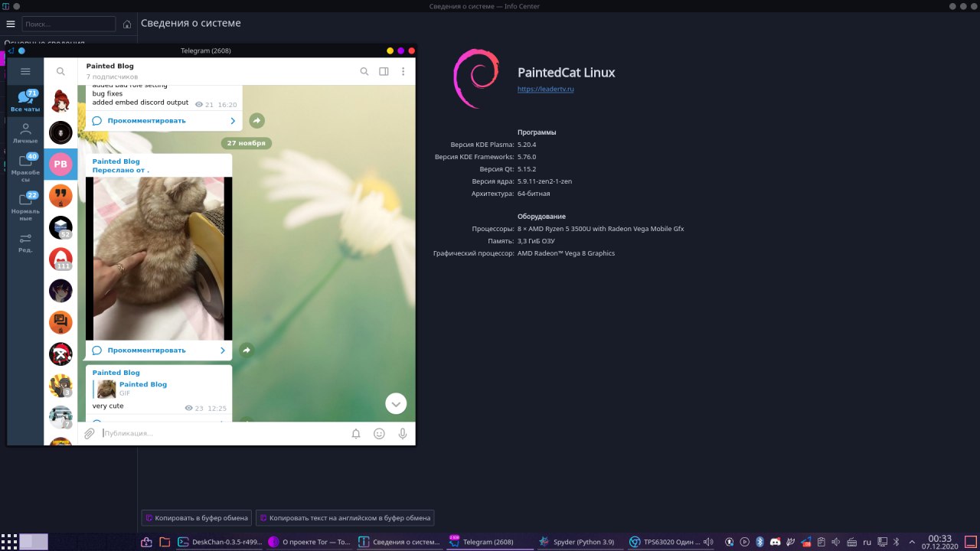980x551 pixels.
Task: Open Telegram hamburger main menu
Action: click(x=25, y=71)
